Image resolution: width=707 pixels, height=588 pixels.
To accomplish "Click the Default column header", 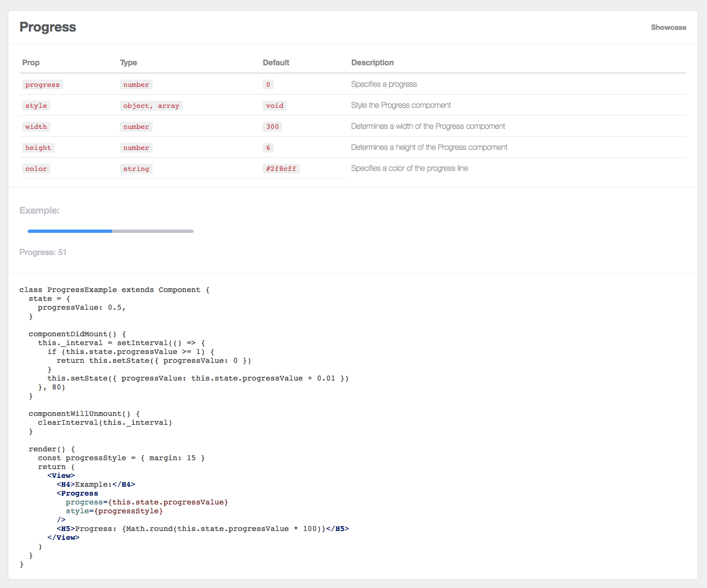I will tap(276, 63).
